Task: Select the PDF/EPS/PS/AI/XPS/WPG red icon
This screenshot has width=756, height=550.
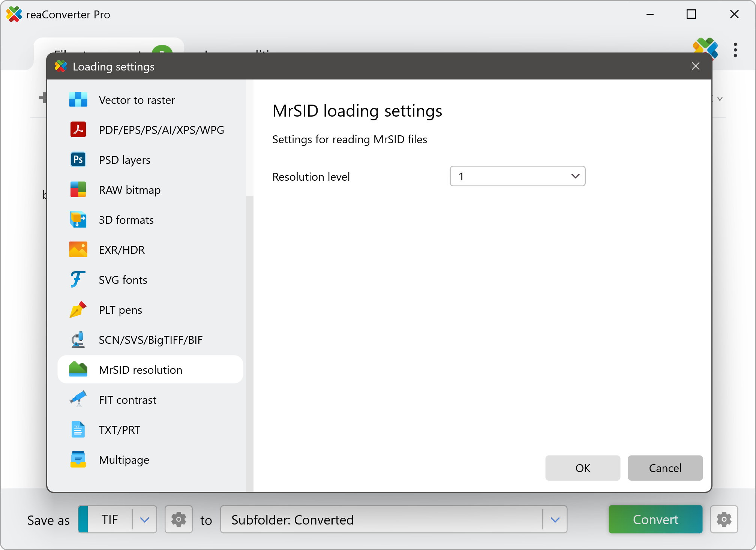Action: (x=78, y=130)
